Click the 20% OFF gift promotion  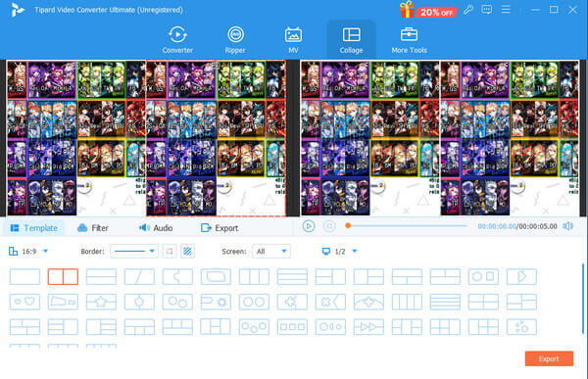click(x=428, y=10)
